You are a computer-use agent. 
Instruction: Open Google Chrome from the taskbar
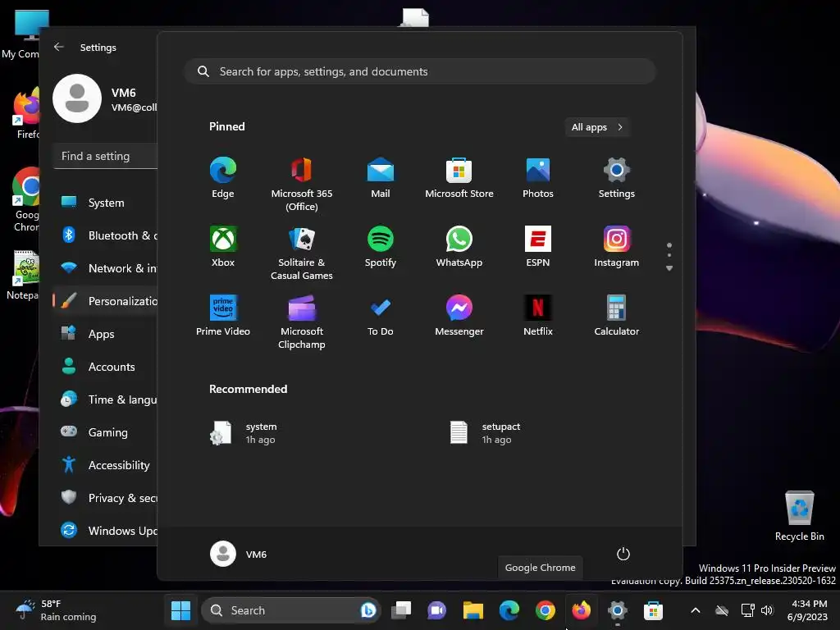(545, 610)
